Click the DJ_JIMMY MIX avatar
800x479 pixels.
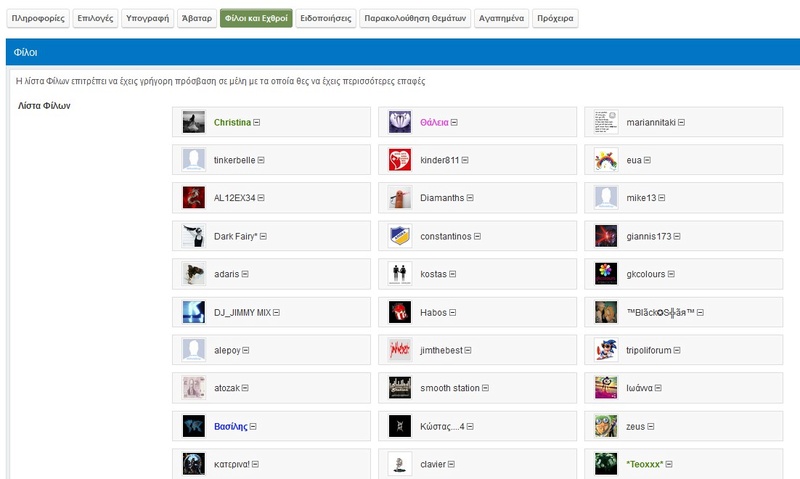point(194,312)
